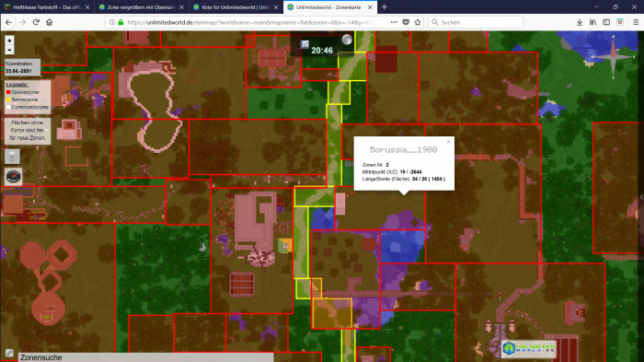Show site information icon in address bar
Viewport: 644px width, 362px height.
[x=112, y=22]
